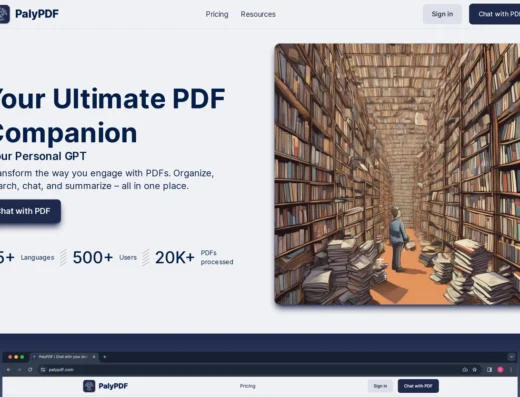
Task: Click the install app icon in the demo address bar
Action: coord(465,370)
